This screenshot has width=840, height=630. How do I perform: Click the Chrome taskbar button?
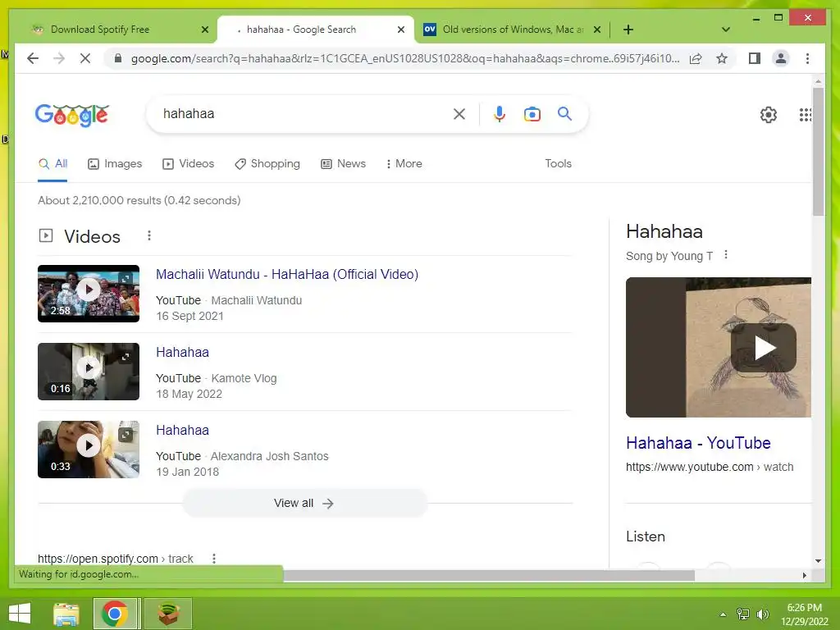[115, 614]
